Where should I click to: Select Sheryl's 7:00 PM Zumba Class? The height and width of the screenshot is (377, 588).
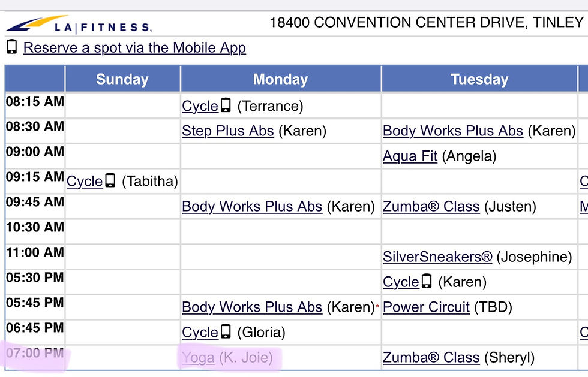pos(431,357)
